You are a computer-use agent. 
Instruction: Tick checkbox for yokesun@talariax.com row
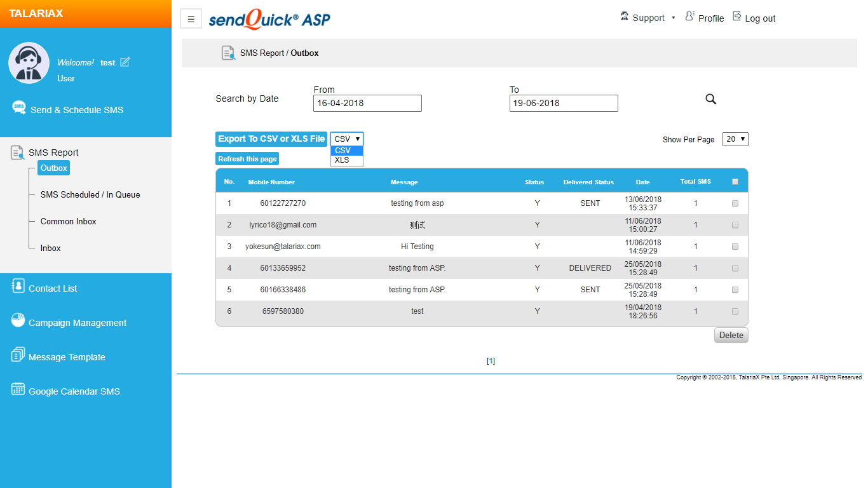pyautogui.click(x=735, y=247)
